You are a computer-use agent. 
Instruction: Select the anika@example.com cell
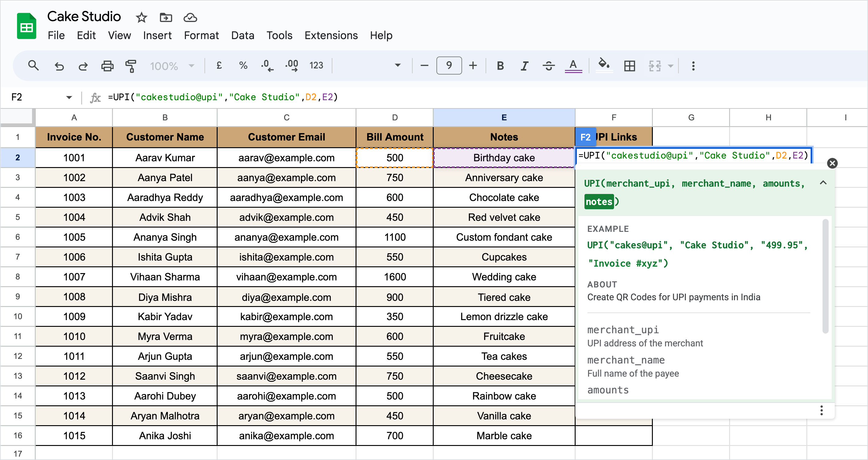click(286, 436)
